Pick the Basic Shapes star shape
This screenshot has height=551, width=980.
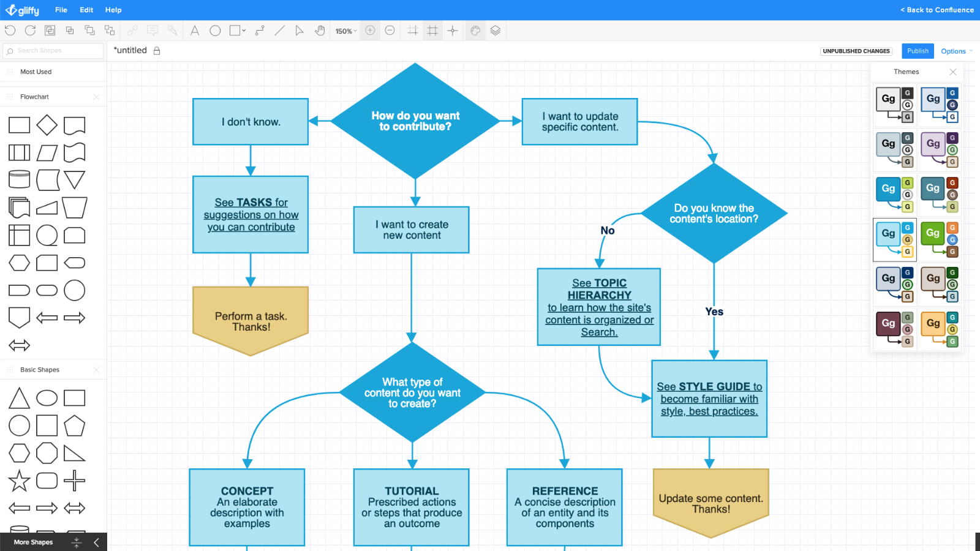coord(20,481)
